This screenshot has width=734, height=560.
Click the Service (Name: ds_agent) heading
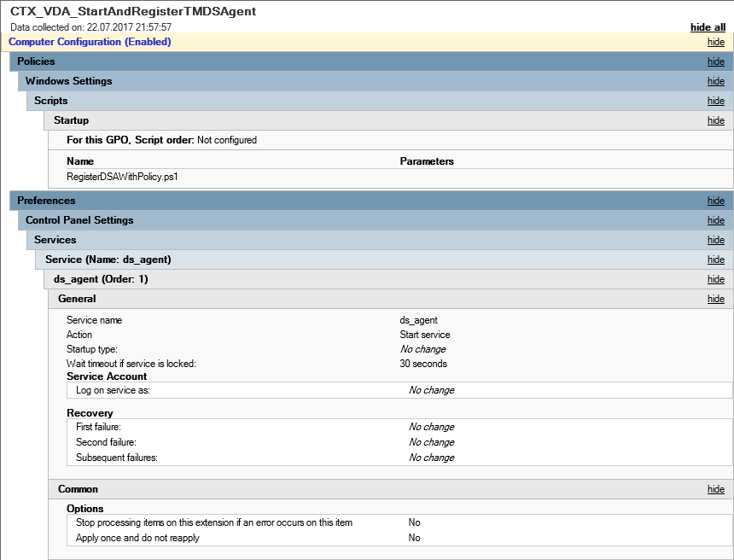coord(108,260)
